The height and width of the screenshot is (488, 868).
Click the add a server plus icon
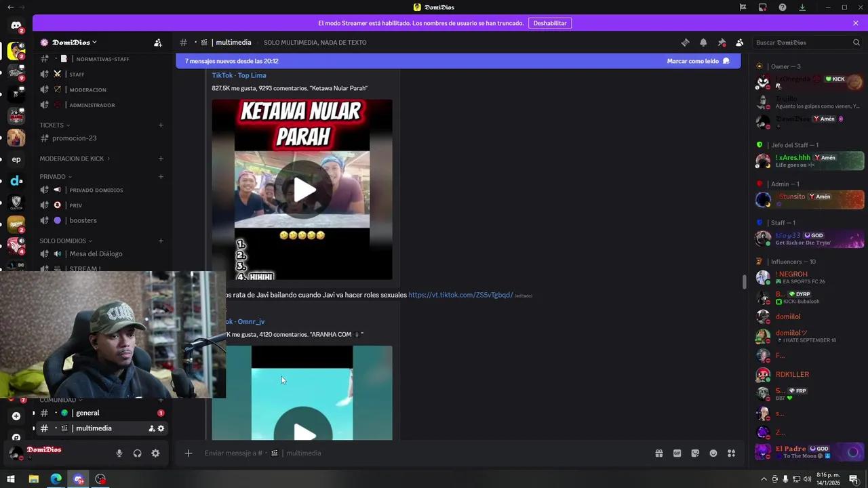click(x=16, y=416)
